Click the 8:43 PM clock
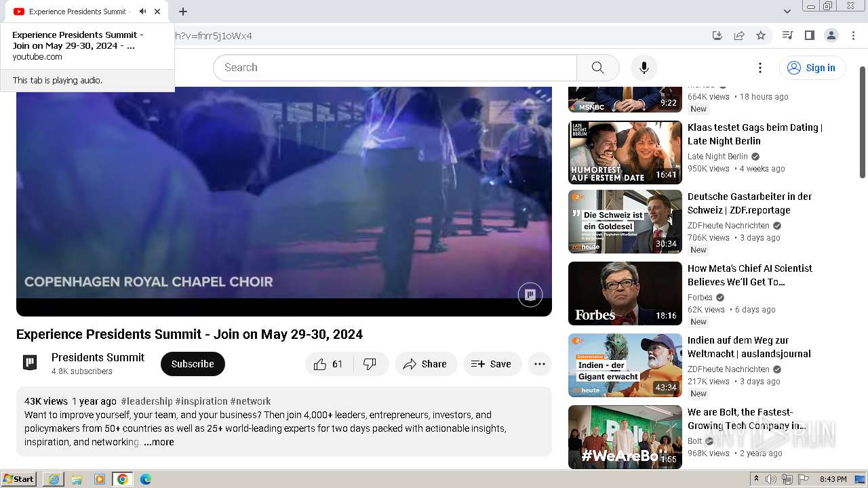 click(x=833, y=479)
